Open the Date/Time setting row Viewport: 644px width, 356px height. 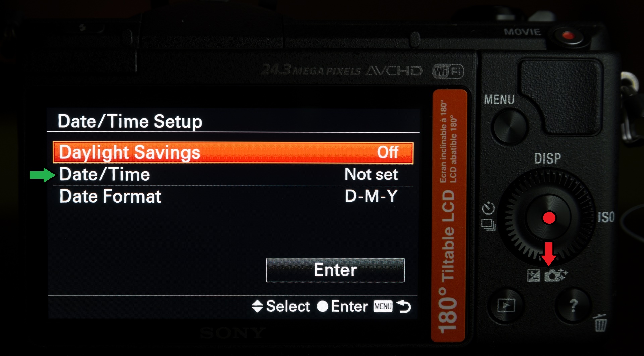click(x=233, y=175)
